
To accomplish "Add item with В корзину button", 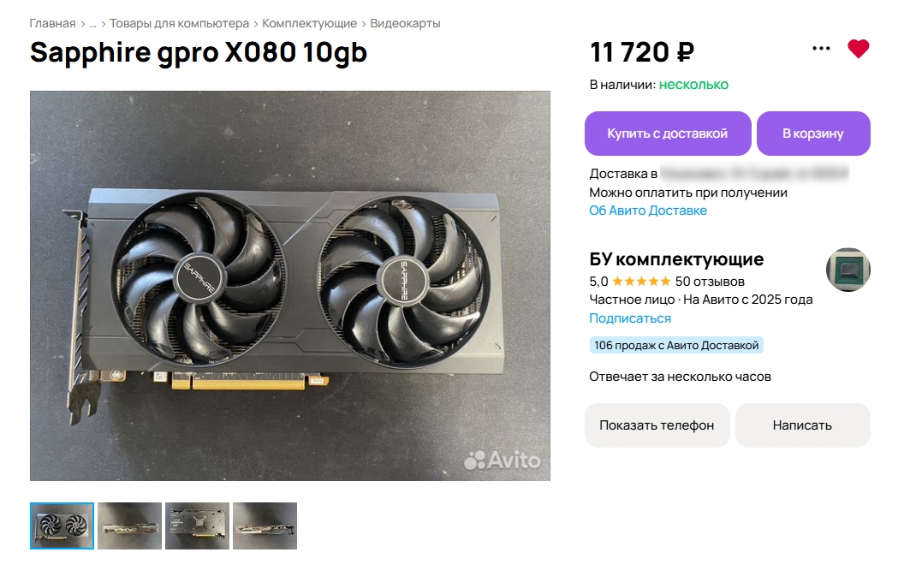I will tap(813, 134).
